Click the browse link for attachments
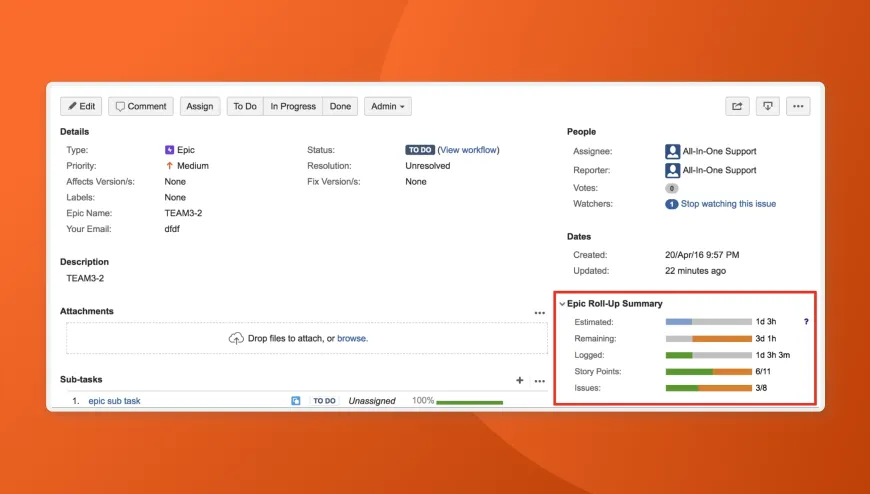This screenshot has height=494, width=870. [x=351, y=338]
